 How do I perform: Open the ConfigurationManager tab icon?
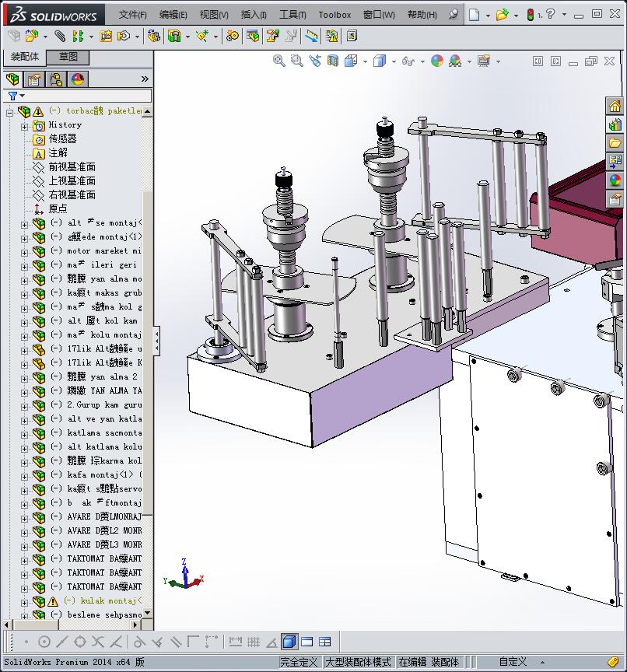pos(56,79)
